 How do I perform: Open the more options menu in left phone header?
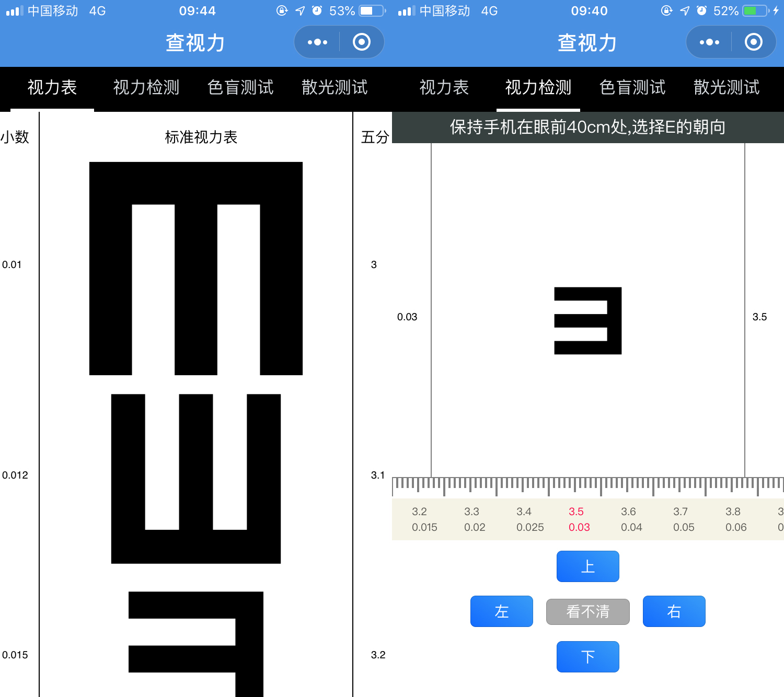317,42
